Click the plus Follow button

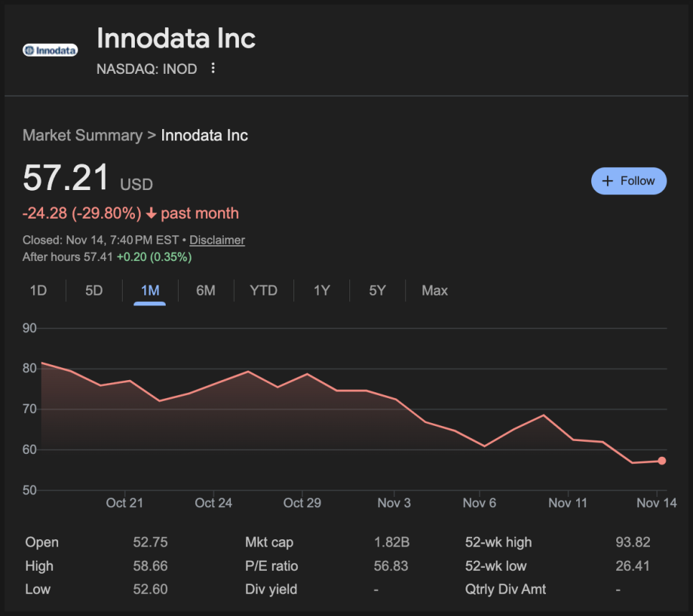click(628, 181)
